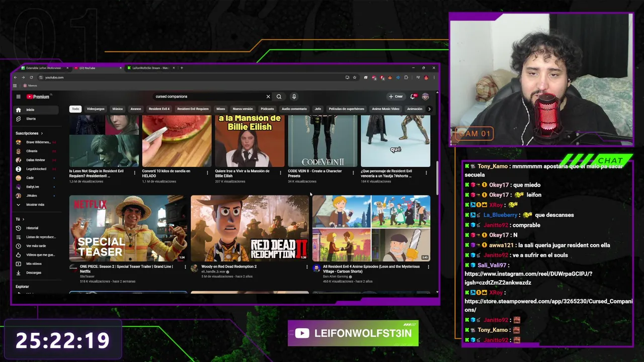
Task: Open LegoUnlocked subscription channel
Action: point(36,169)
